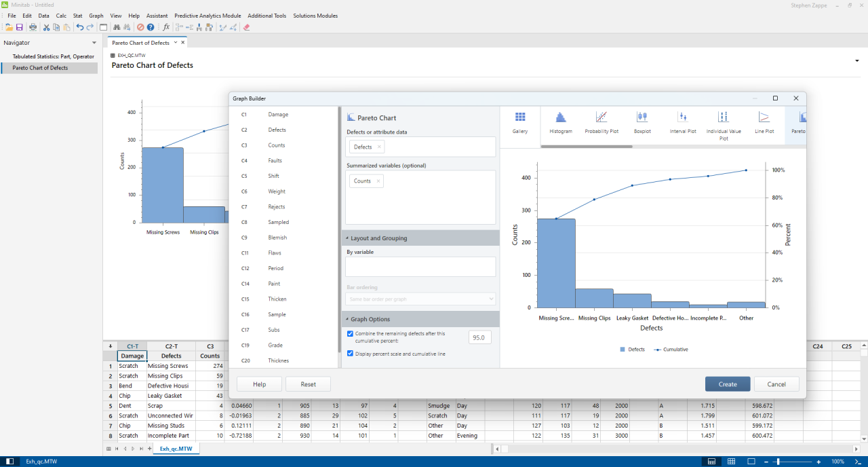Disable the percent scale and cumulative line
Viewport: 868px width, 467px height.
pyautogui.click(x=351, y=352)
